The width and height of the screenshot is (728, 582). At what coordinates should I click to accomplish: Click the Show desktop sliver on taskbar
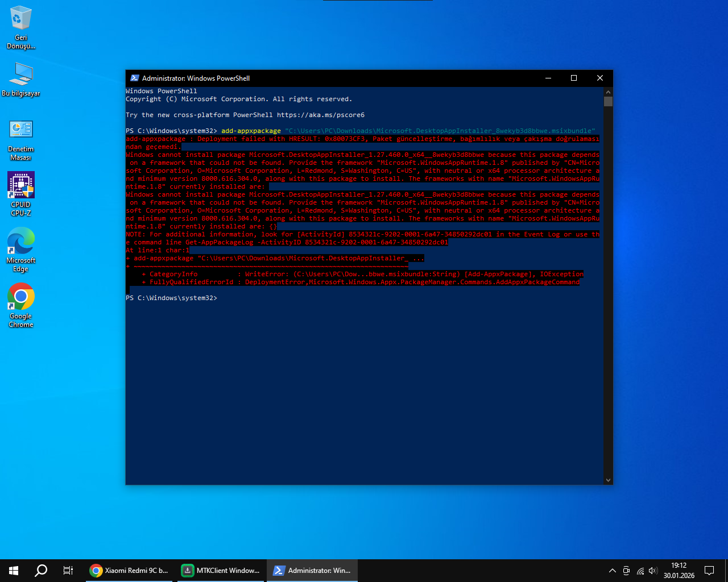pyautogui.click(x=726, y=571)
